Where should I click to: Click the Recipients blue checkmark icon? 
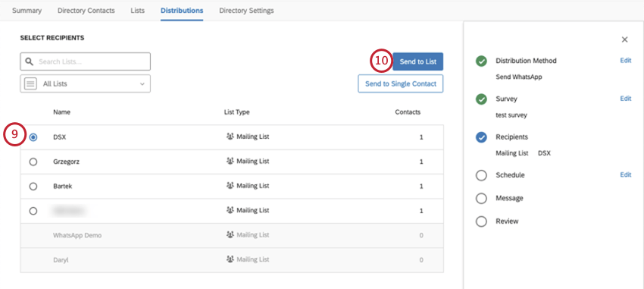click(x=481, y=137)
